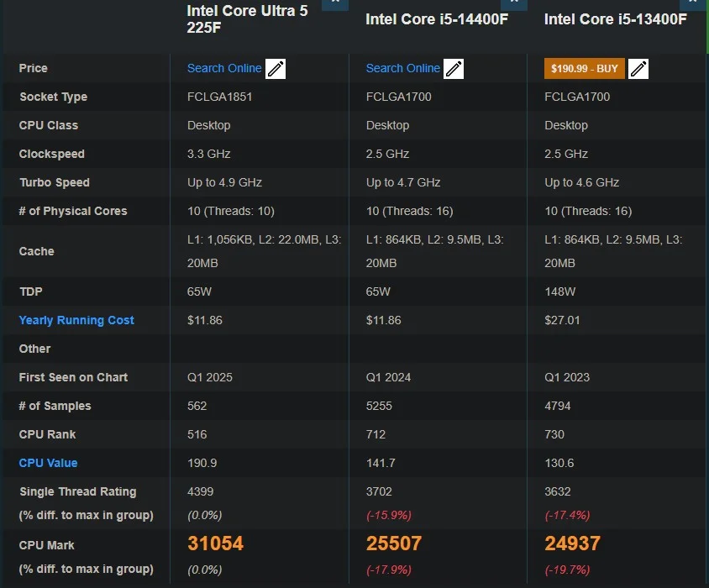Click the CPU Value 190.9 cell
Image resolution: width=709 pixels, height=588 pixels.
click(202, 463)
